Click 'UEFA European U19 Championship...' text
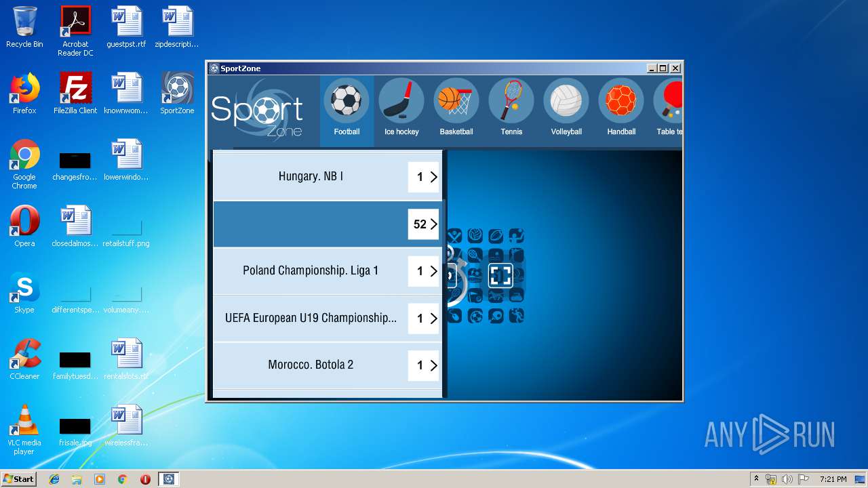868x488 pixels. [x=311, y=318]
